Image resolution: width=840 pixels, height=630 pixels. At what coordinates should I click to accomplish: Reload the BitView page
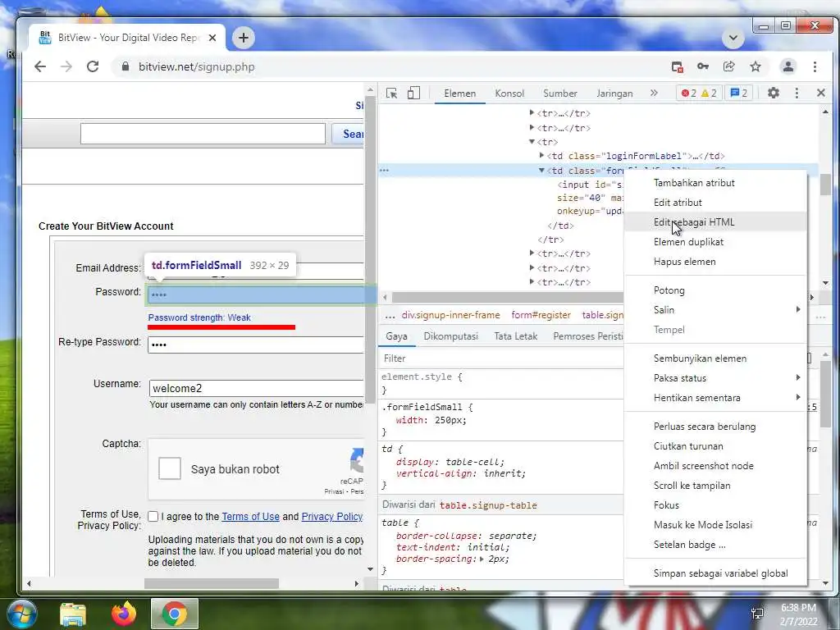pyautogui.click(x=93, y=66)
